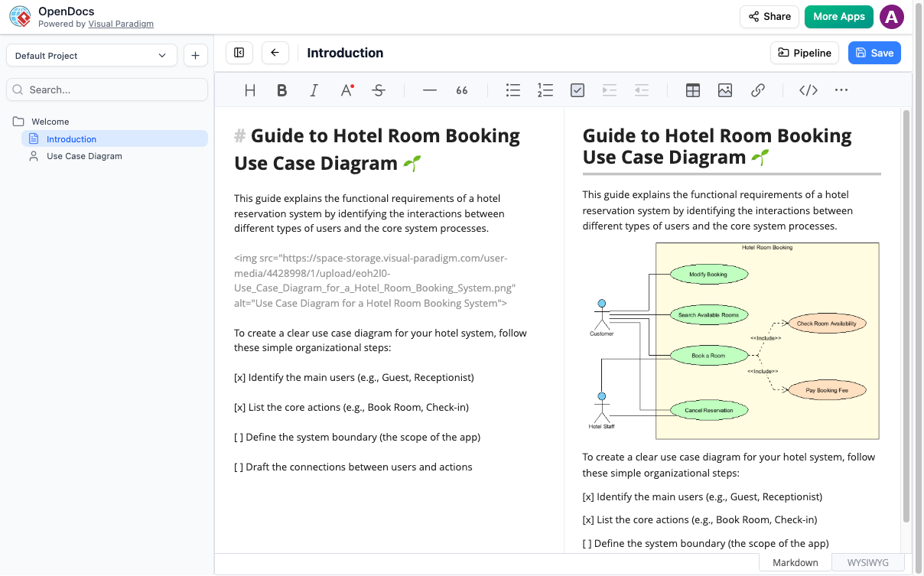Click the Search input field
The width and height of the screenshot is (924, 576).
(x=107, y=89)
